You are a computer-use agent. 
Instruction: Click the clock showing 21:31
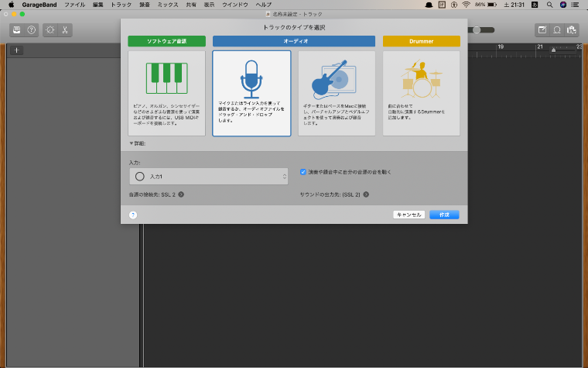click(514, 5)
